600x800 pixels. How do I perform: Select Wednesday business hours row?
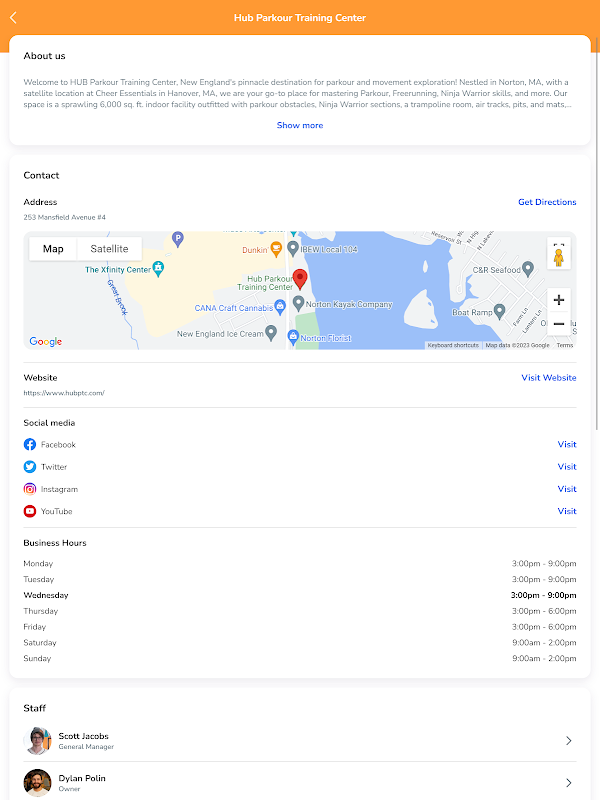(300, 595)
